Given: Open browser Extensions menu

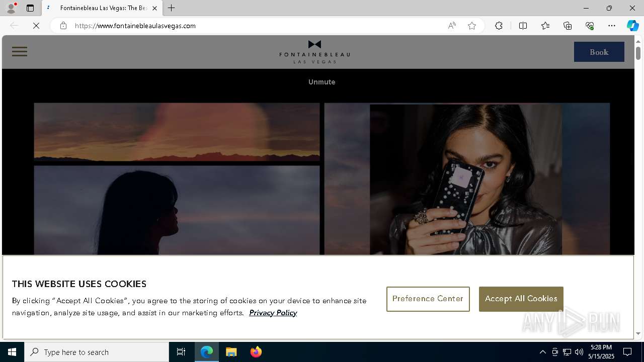Looking at the screenshot, I should 499,26.
